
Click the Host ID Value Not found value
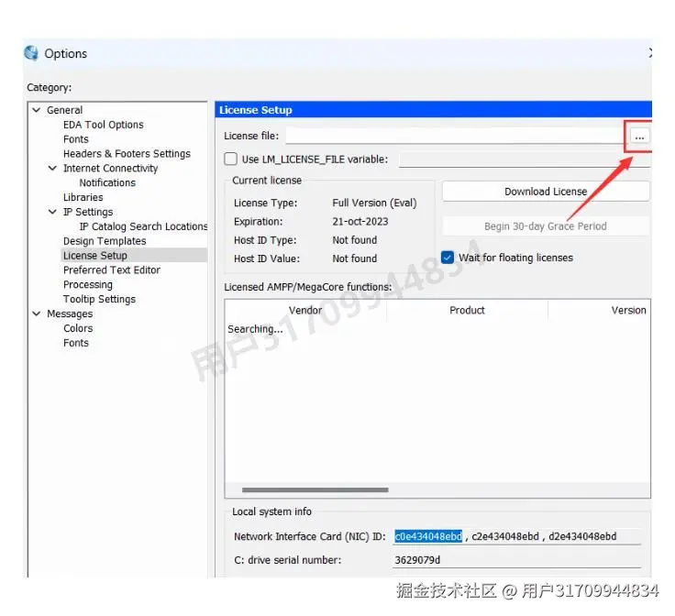(x=354, y=258)
